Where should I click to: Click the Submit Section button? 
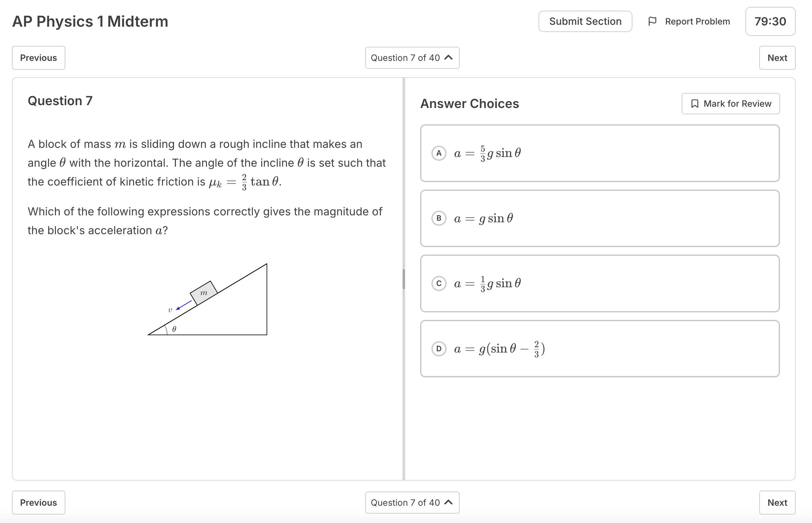click(585, 21)
